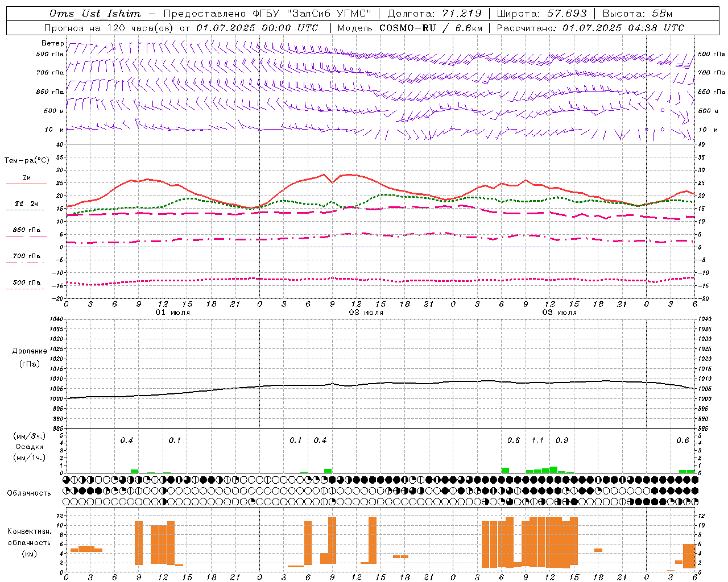Click the Долгота: 71.219 value
The width and height of the screenshot is (728, 582).
[434, 14]
